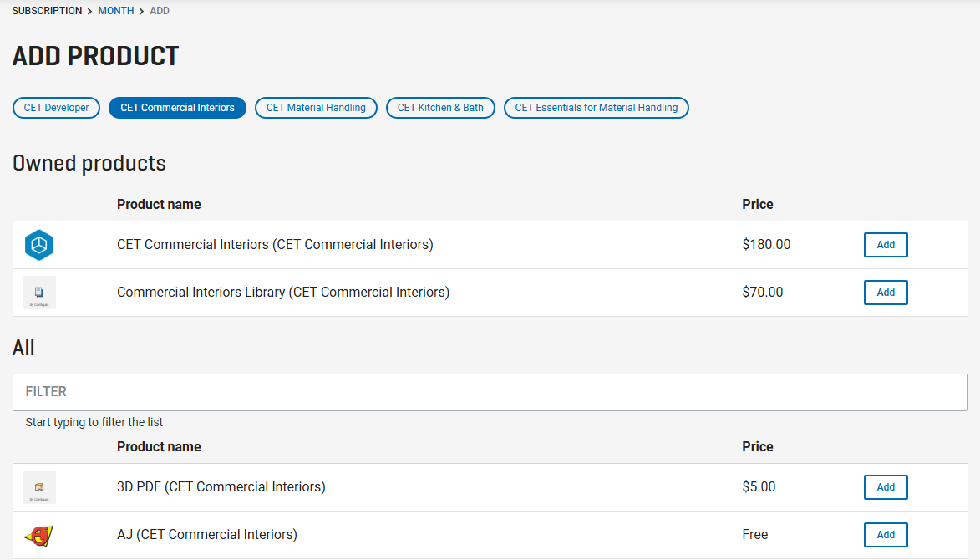Screen dimensions: 980x560
Task: Click the $5.00 price value
Action: [x=759, y=487]
